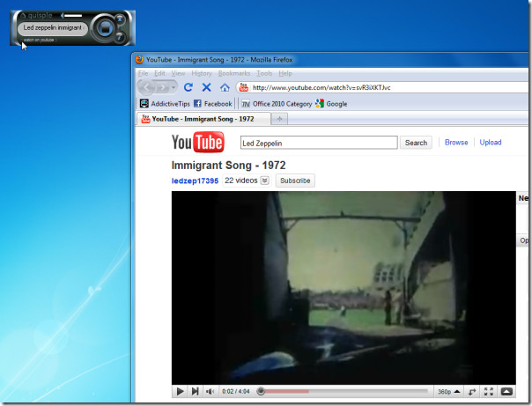Adjust the quisple volume slider
532x406 pixels.
[x=73, y=15]
